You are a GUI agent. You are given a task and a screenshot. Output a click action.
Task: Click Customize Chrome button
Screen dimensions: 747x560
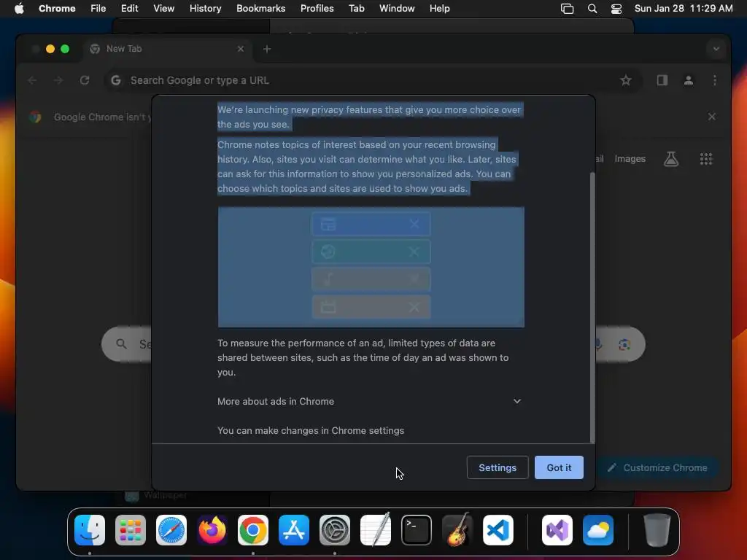(x=657, y=467)
